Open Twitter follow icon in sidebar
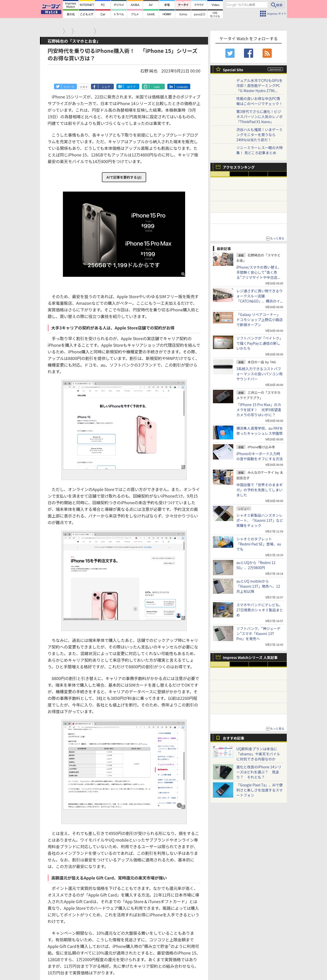 click(x=230, y=53)
